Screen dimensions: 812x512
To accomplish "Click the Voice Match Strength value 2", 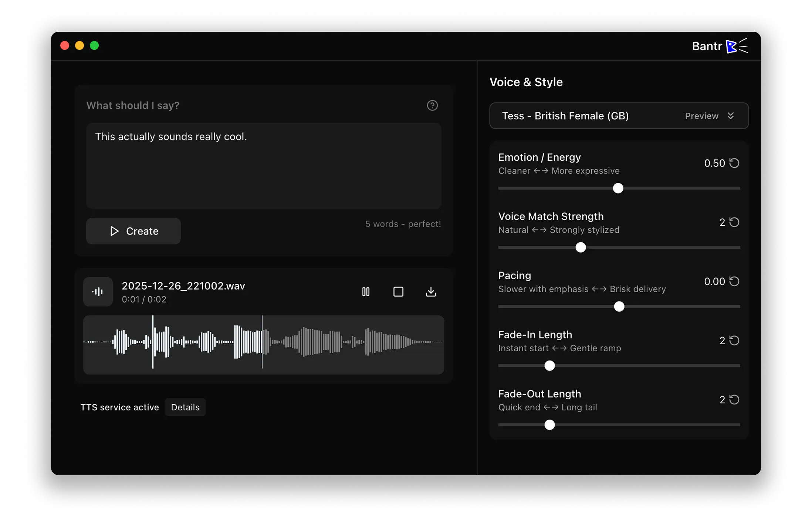I will [x=722, y=222].
